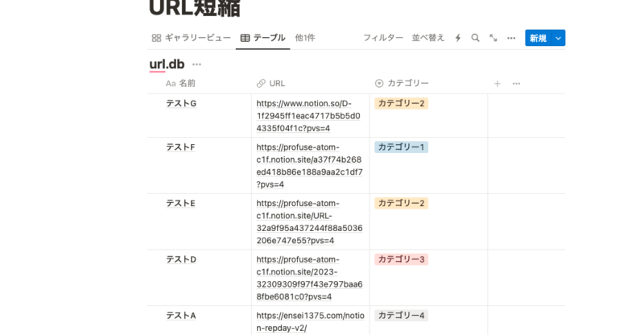
Task: Click the gray カテゴリー4 tag
Action: coord(401,316)
